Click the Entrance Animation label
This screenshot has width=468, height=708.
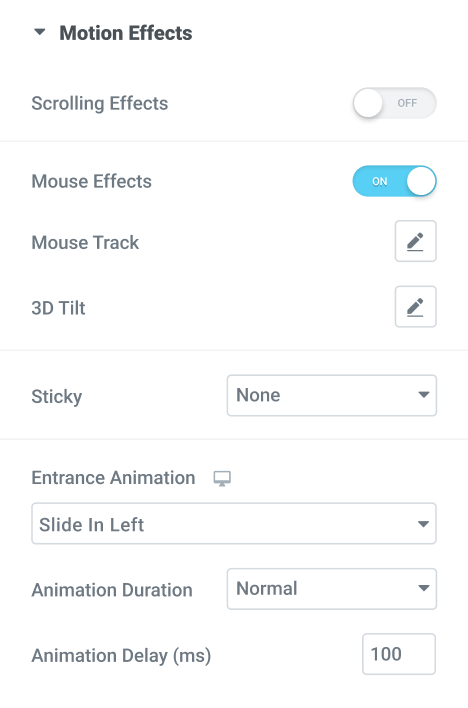pos(113,478)
